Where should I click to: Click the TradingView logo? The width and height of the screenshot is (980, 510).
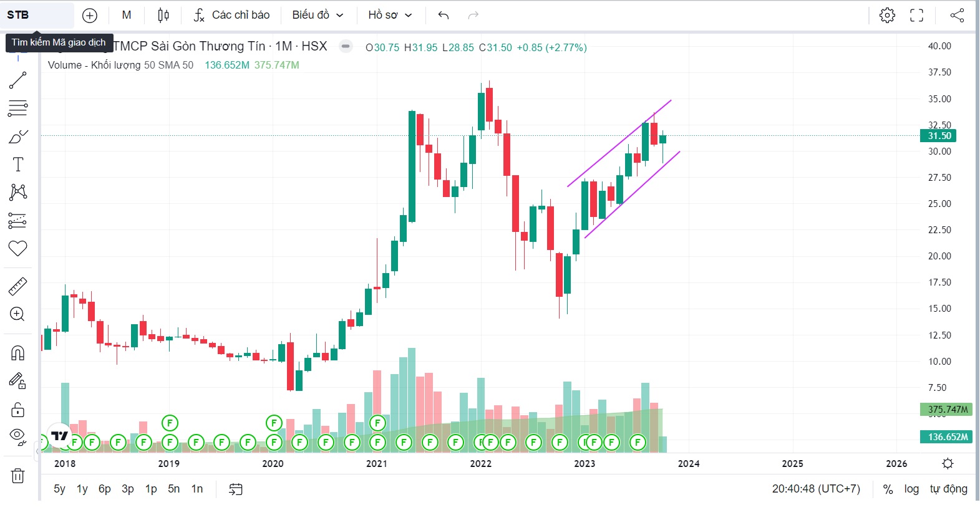point(60,436)
